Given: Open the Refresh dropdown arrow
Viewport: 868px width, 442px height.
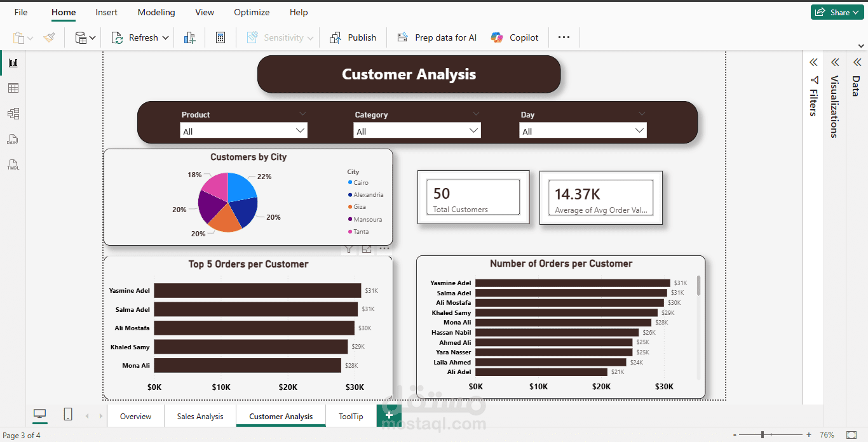Looking at the screenshot, I should 165,37.
